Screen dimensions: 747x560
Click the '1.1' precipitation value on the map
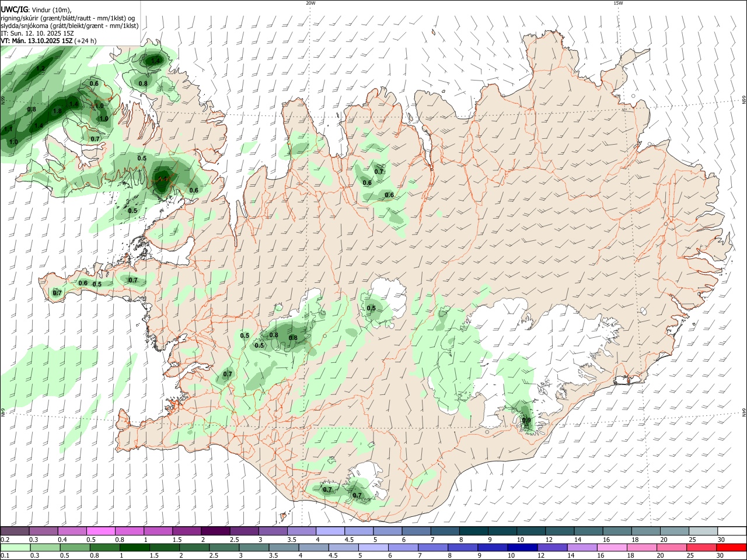(8, 128)
